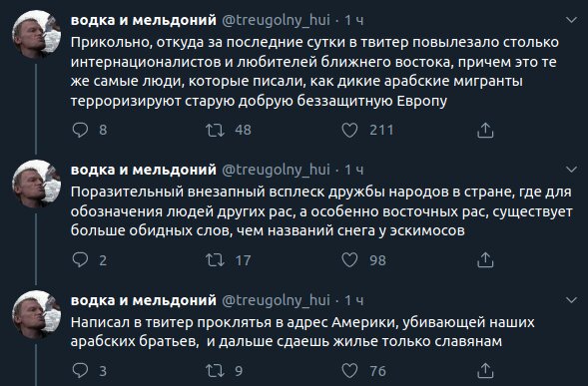
Task: Retweet the tweet with 9 retweets
Action: point(215,371)
